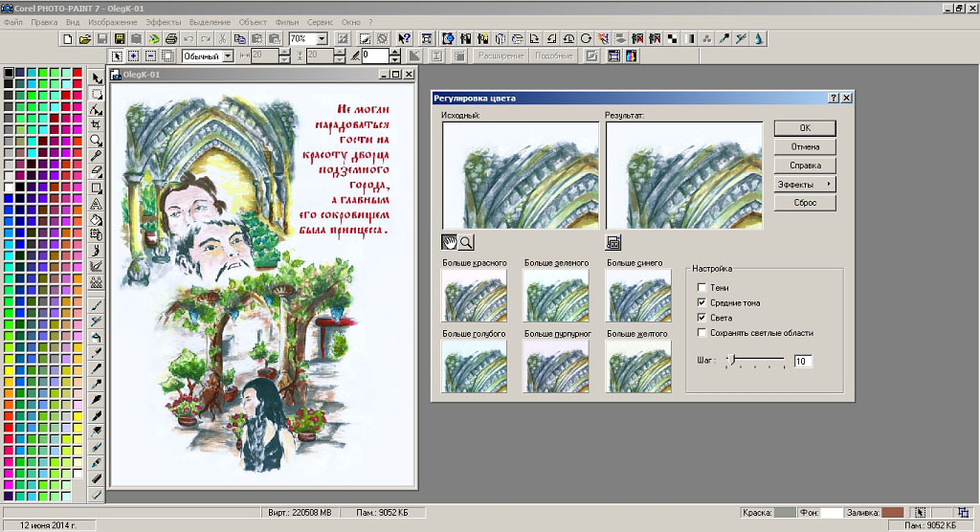Image resolution: width=980 pixels, height=532 pixels.
Task: Click the Copy icon in the toolbar
Action: [x=239, y=39]
